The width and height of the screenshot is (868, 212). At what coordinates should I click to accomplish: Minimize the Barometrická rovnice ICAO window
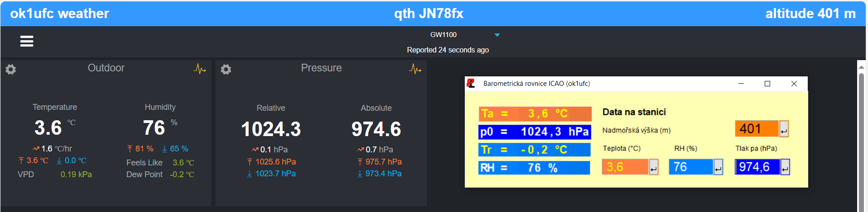741,84
